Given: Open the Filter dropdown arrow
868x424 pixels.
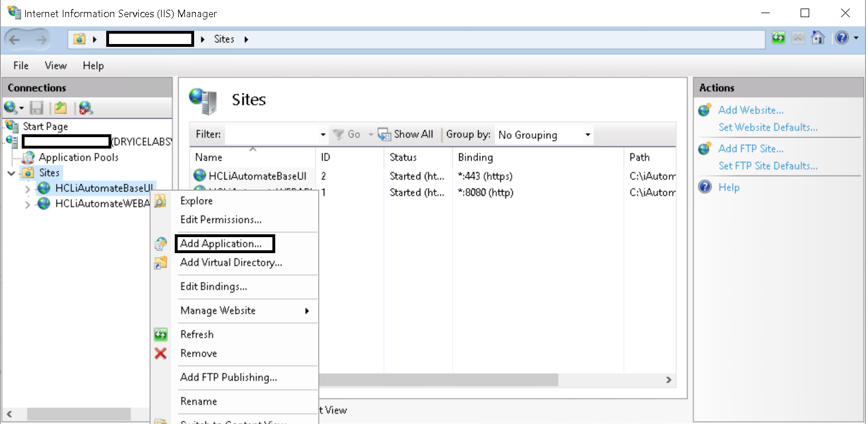Looking at the screenshot, I should tap(323, 135).
